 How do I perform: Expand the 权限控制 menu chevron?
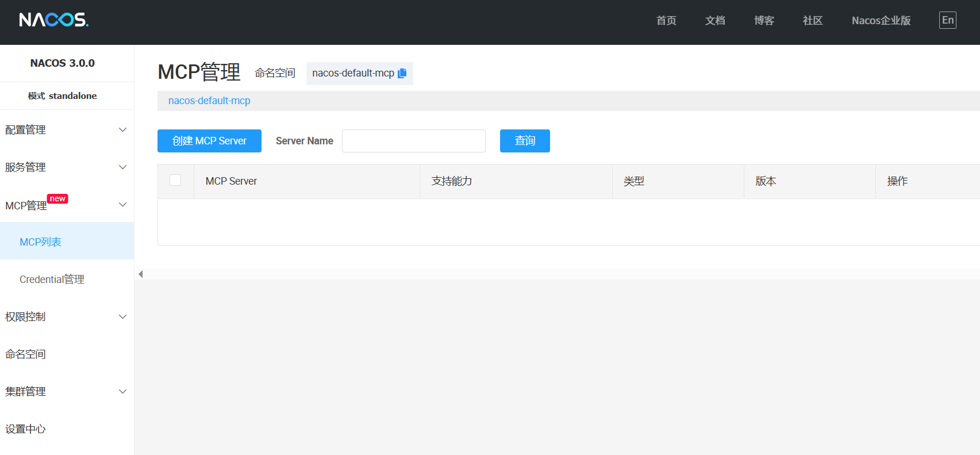click(x=122, y=317)
